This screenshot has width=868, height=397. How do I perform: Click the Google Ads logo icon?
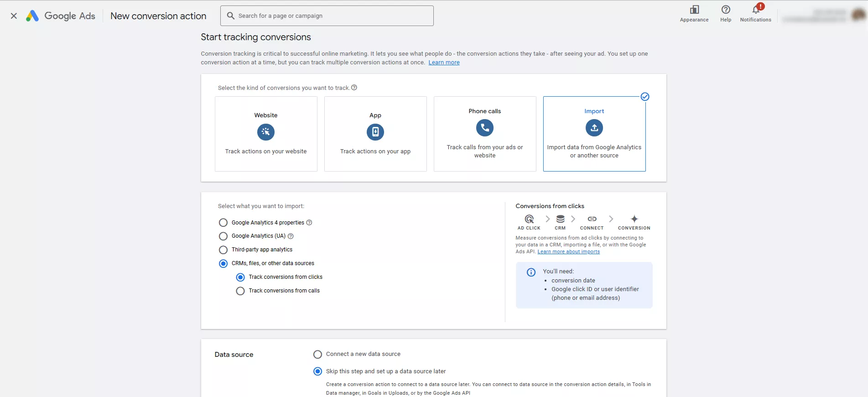(x=32, y=16)
